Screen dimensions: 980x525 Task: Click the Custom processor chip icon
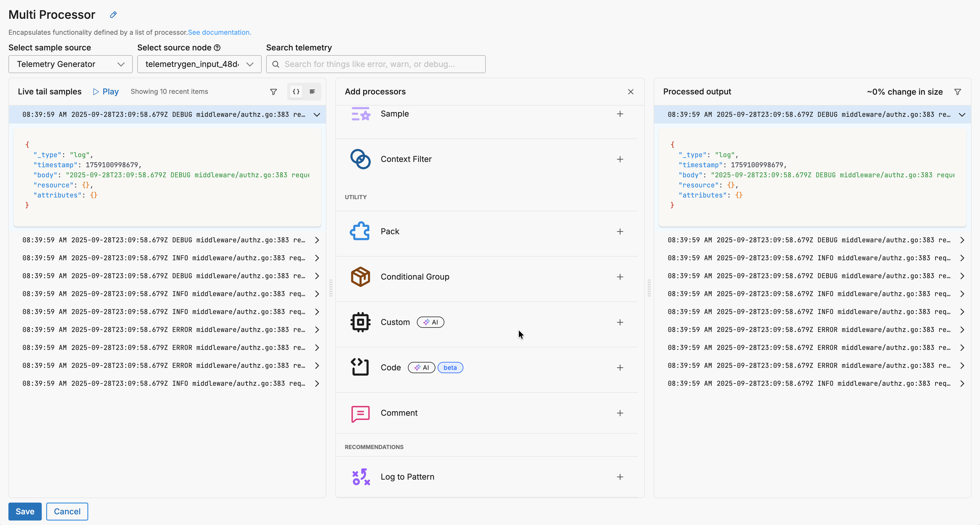click(x=360, y=322)
